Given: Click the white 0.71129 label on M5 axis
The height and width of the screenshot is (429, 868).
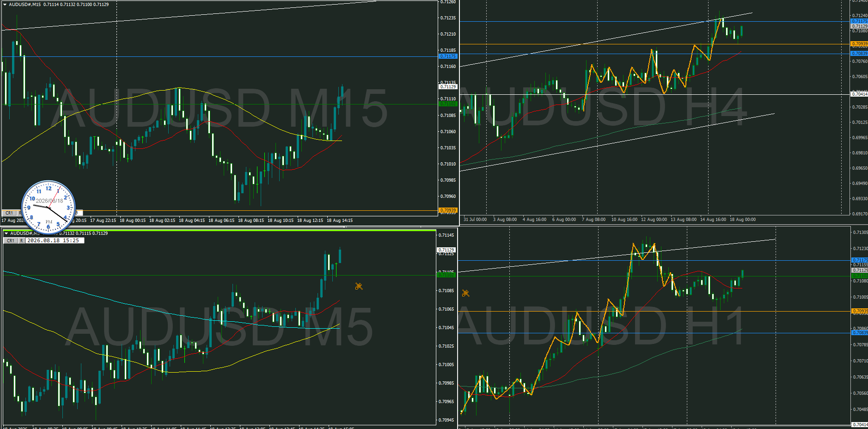Looking at the screenshot, I should [446, 250].
